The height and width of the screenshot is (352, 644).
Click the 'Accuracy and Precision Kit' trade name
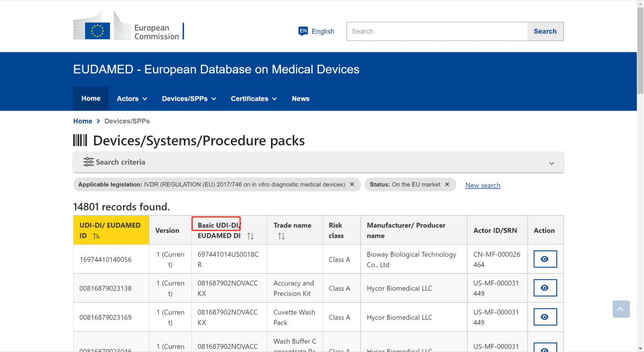294,288
